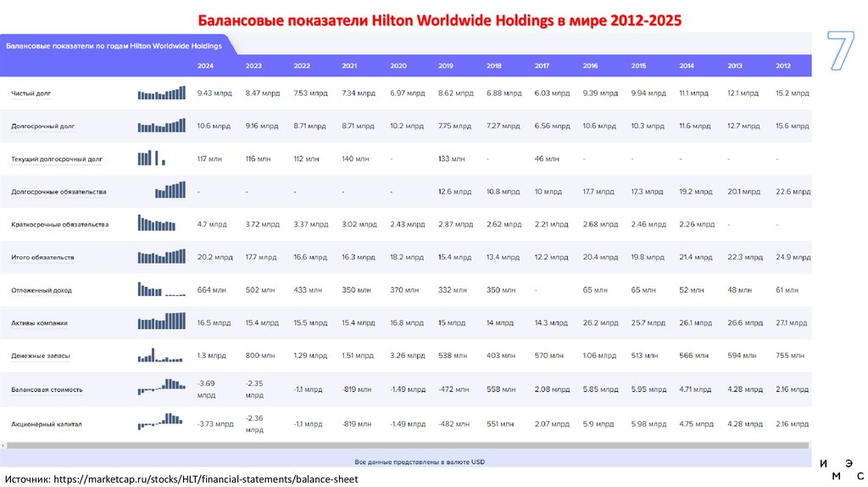Select the Отложенный доход row label
The width and height of the screenshot is (868, 487).
pos(42,290)
